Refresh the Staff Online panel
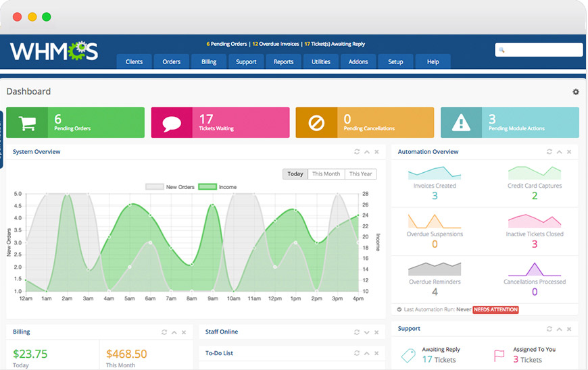The height and width of the screenshot is (370, 588). tap(357, 332)
